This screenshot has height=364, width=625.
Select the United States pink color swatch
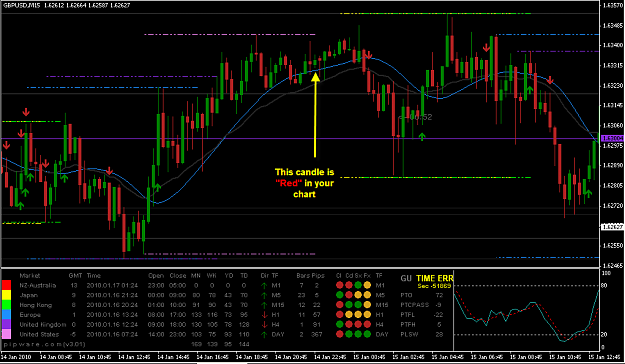pos(6,334)
